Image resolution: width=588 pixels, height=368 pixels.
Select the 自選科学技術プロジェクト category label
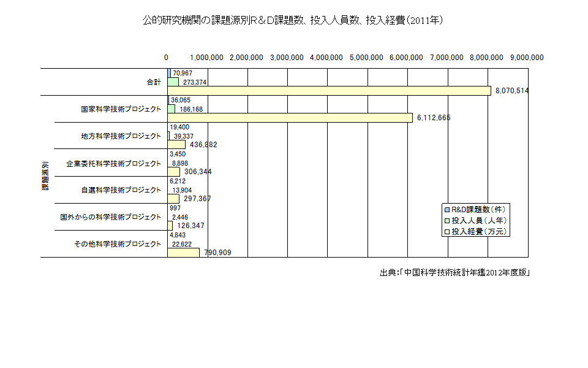[121, 190]
